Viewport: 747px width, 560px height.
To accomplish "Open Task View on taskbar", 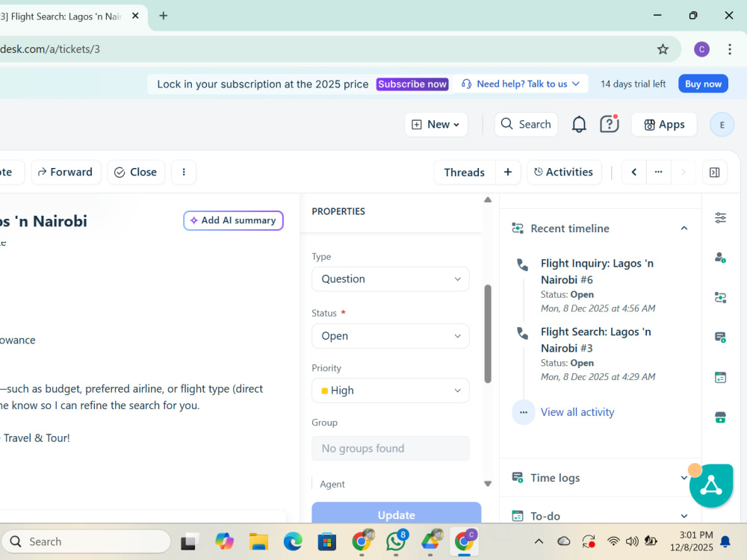I will [x=189, y=541].
